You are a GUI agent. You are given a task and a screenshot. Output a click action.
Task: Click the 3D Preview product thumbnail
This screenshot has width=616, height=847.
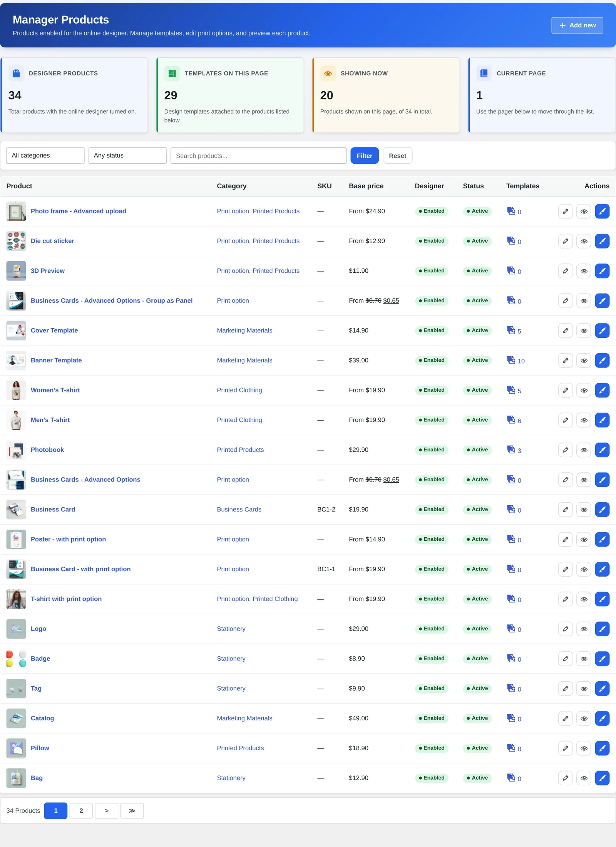coord(16,271)
